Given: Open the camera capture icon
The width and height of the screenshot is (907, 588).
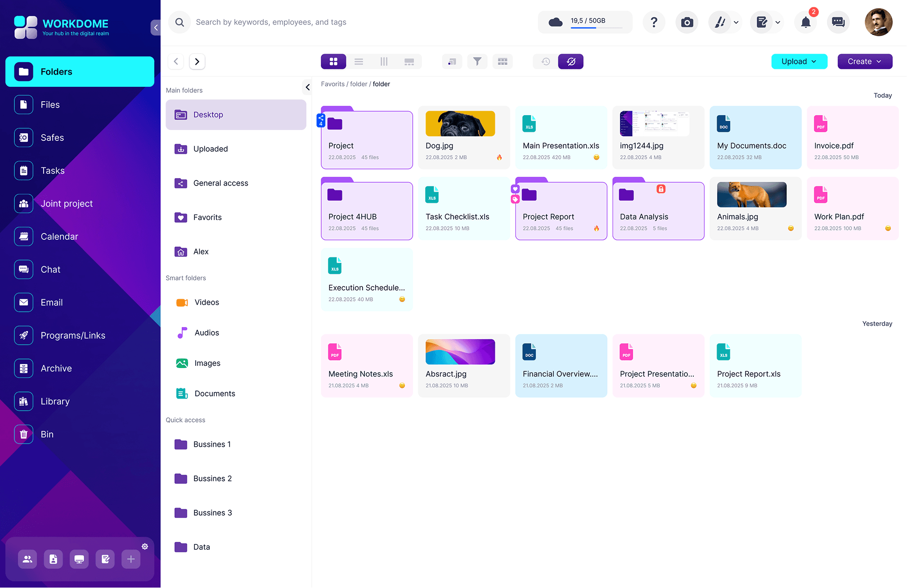Looking at the screenshot, I should pyautogui.click(x=687, y=22).
